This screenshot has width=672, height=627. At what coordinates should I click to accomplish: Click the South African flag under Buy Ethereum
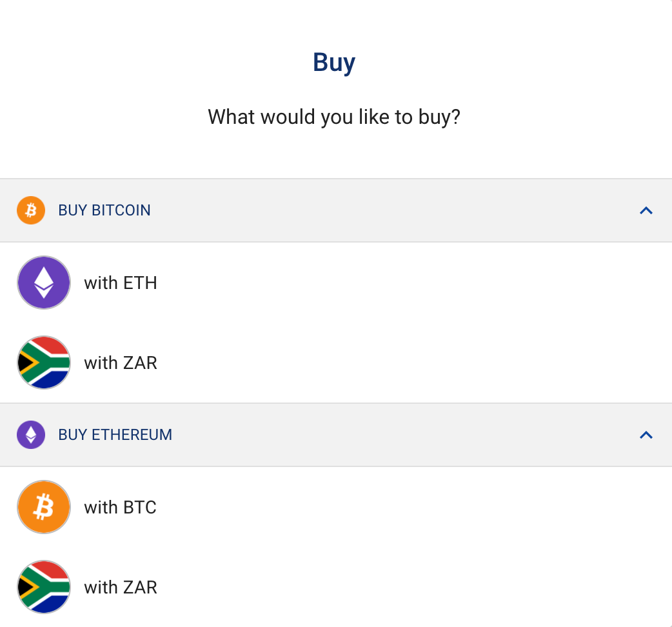pyautogui.click(x=44, y=587)
